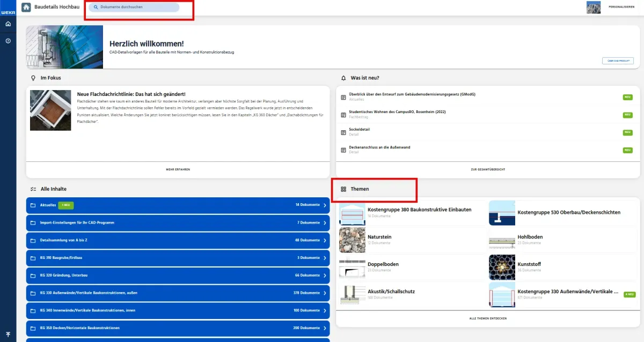Open the Akustik/Schallschutz topic thumbnail
This screenshot has height=342, width=644.
(352, 294)
